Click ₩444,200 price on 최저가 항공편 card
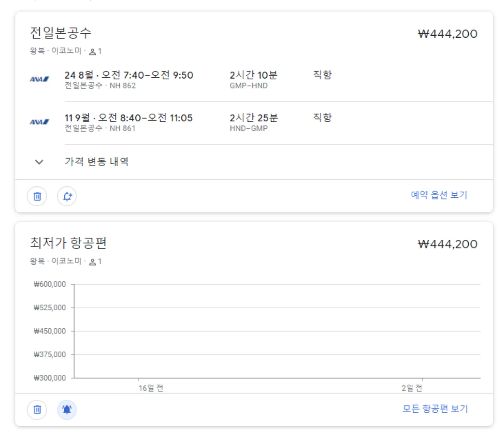Screen dimensions: 504x435 (x=448, y=244)
